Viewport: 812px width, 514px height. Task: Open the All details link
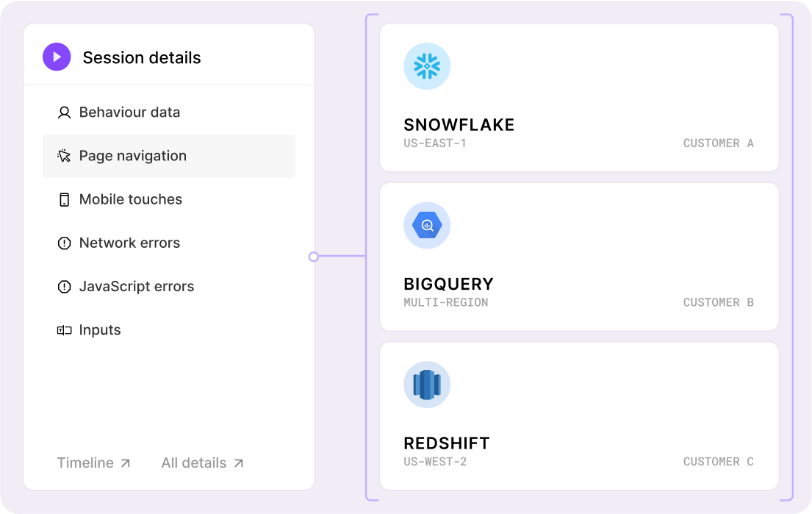(x=194, y=463)
